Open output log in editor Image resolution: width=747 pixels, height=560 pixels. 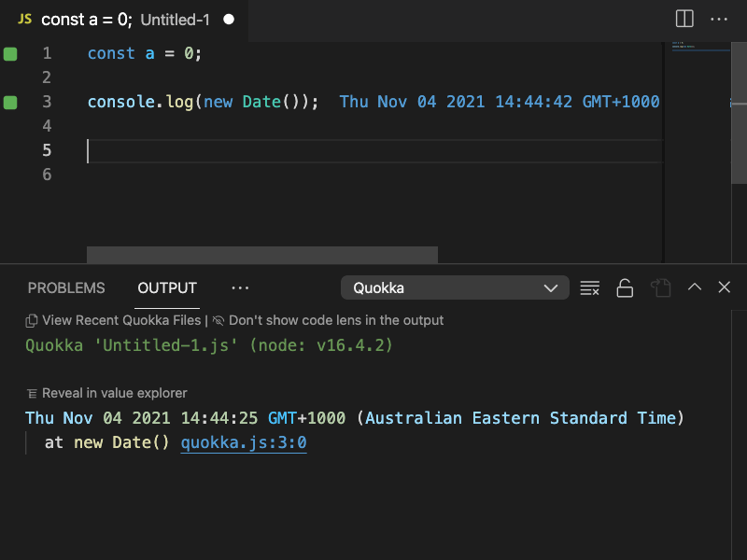pos(661,287)
